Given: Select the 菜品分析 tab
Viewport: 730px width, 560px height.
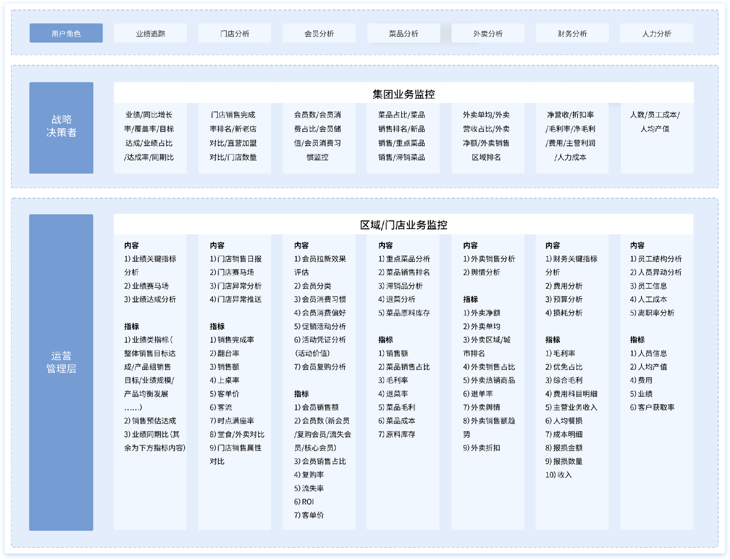Looking at the screenshot, I should 403,33.
